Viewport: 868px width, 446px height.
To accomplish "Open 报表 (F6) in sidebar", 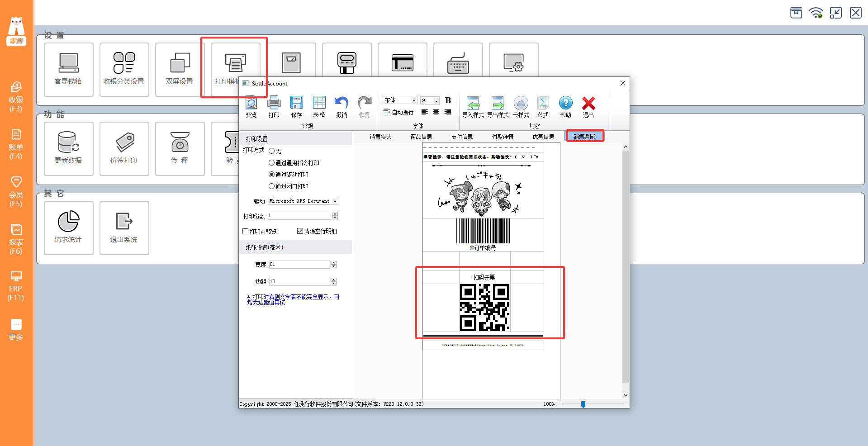I will click(x=16, y=239).
